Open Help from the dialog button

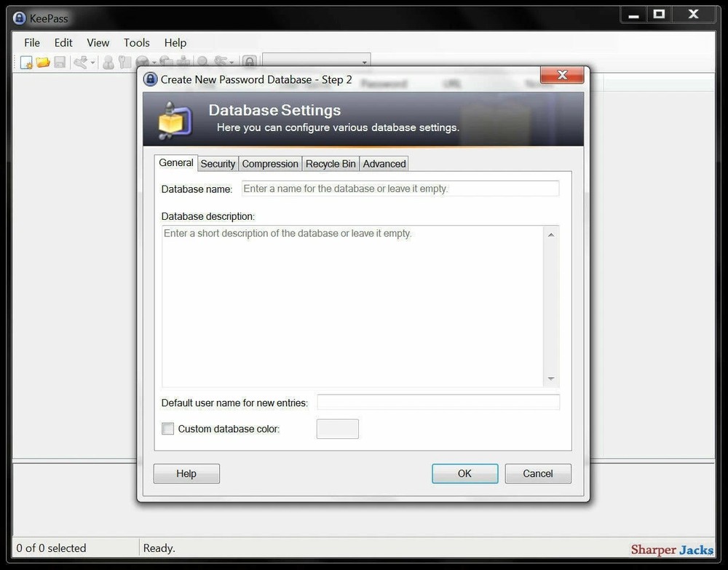point(186,473)
